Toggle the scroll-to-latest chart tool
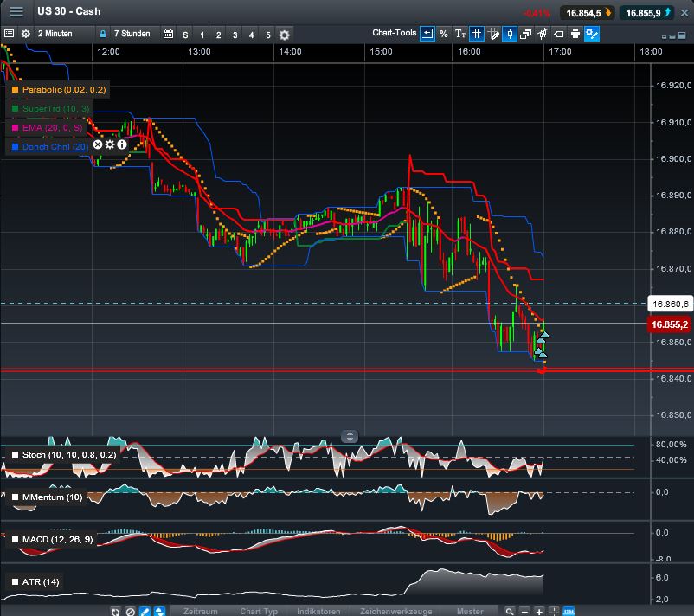 coord(427,34)
